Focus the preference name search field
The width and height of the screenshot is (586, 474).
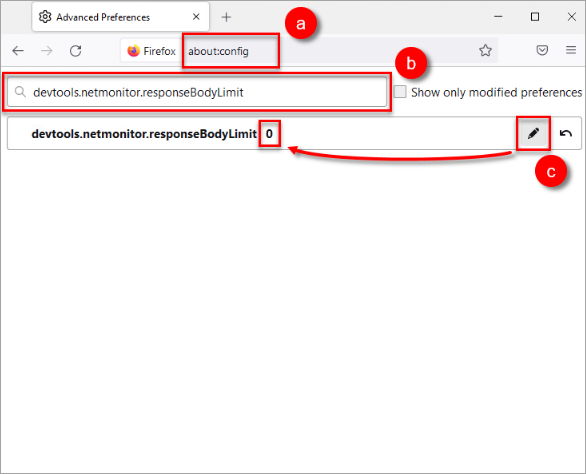point(197,92)
